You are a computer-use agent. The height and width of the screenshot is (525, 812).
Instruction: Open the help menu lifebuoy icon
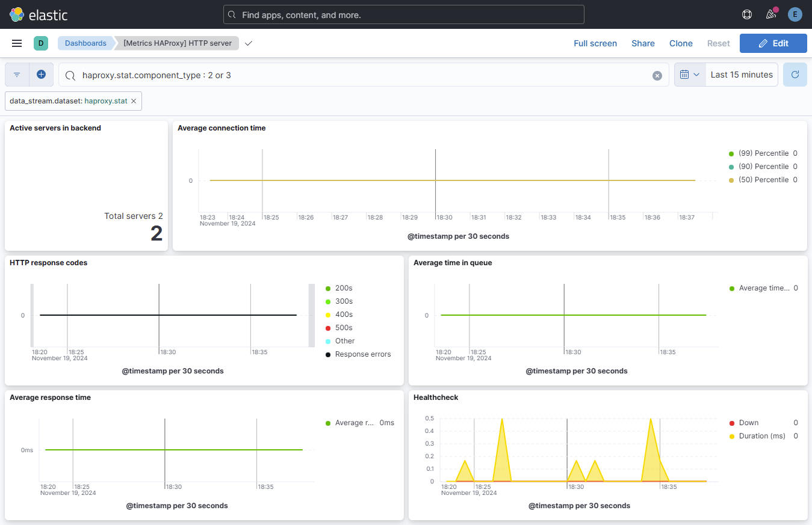[747, 14]
